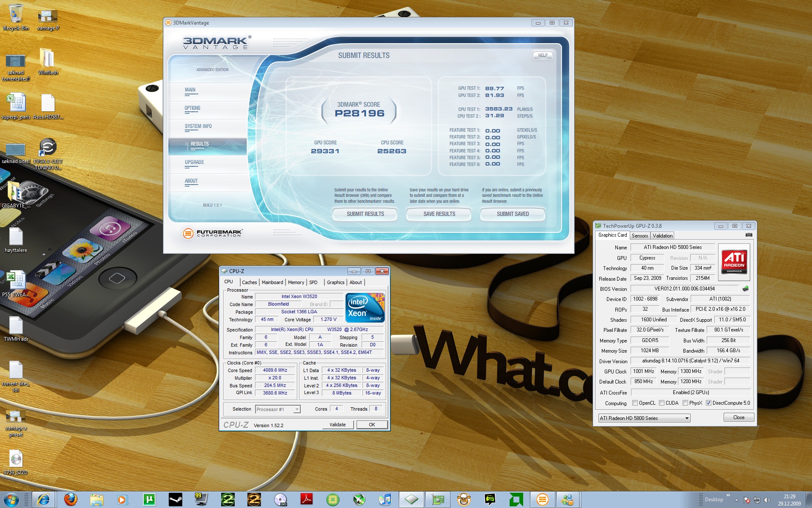
Task: Click the GPU-Z Name field value
Action: pos(673,247)
